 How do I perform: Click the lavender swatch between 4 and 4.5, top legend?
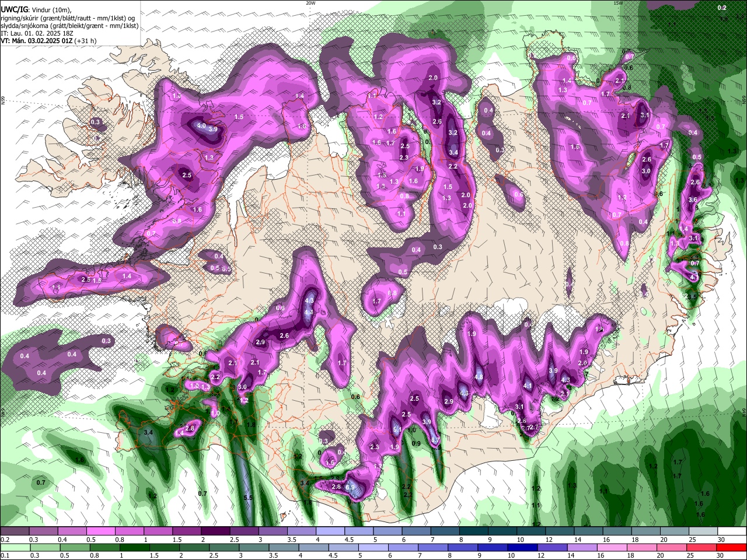[x=330, y=531]
